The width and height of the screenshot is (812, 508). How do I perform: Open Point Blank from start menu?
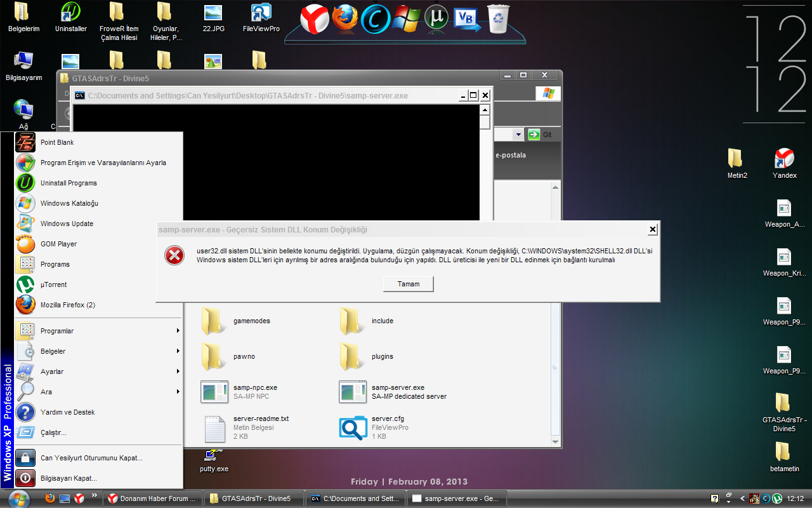coord(98,143)
